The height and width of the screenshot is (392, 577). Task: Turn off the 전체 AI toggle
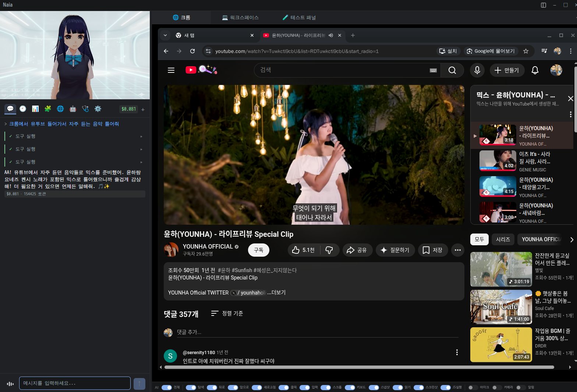(x=167, y=387)
